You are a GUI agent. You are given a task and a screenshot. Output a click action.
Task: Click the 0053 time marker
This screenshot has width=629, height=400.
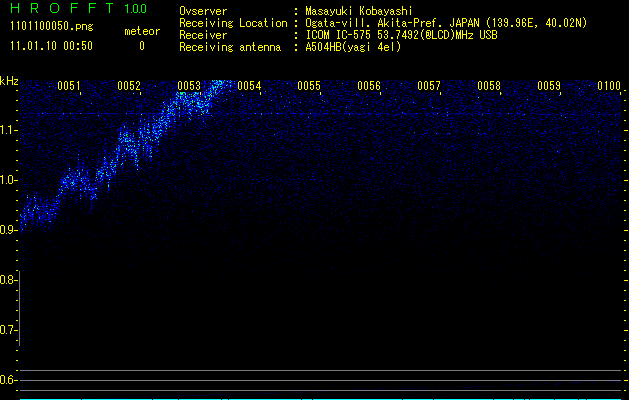(x=189, y=86)
